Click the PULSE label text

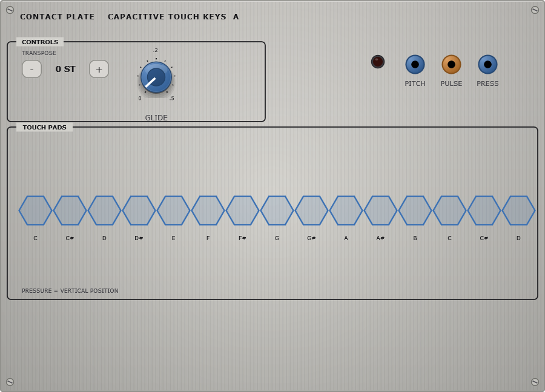coord(451,83)
